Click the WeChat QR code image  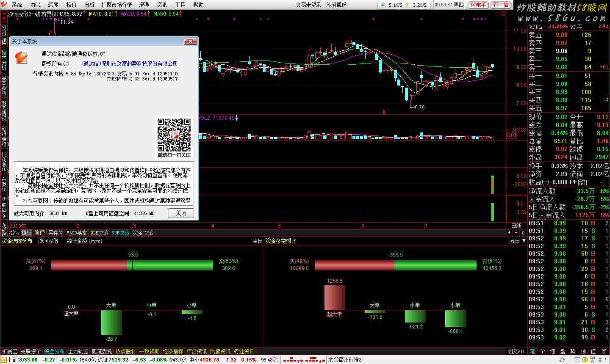click(174, 135)
